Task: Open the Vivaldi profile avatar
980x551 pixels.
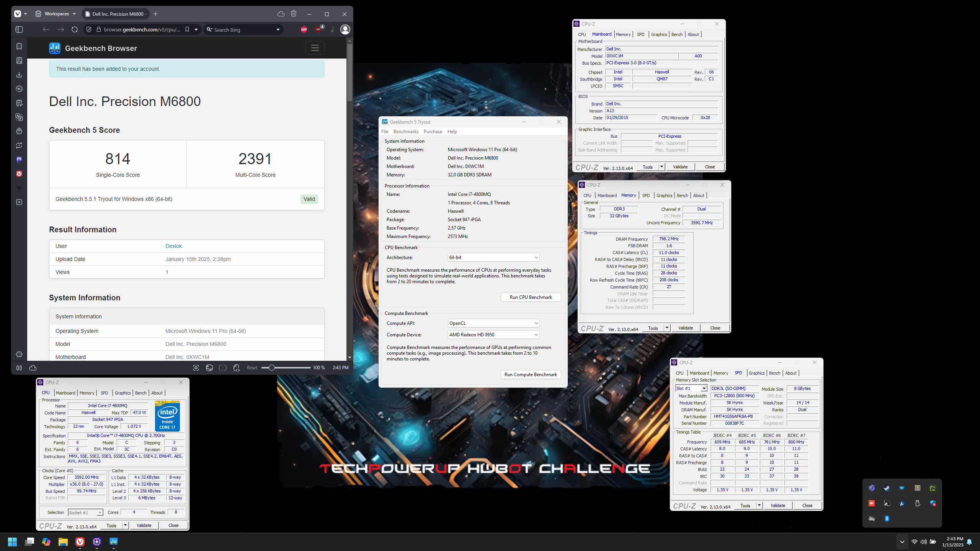Action: (345, 29)
